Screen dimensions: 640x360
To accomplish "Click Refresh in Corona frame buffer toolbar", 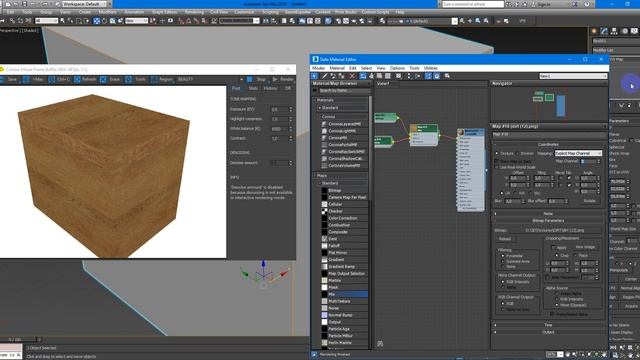I will click(x=85, y=79).
